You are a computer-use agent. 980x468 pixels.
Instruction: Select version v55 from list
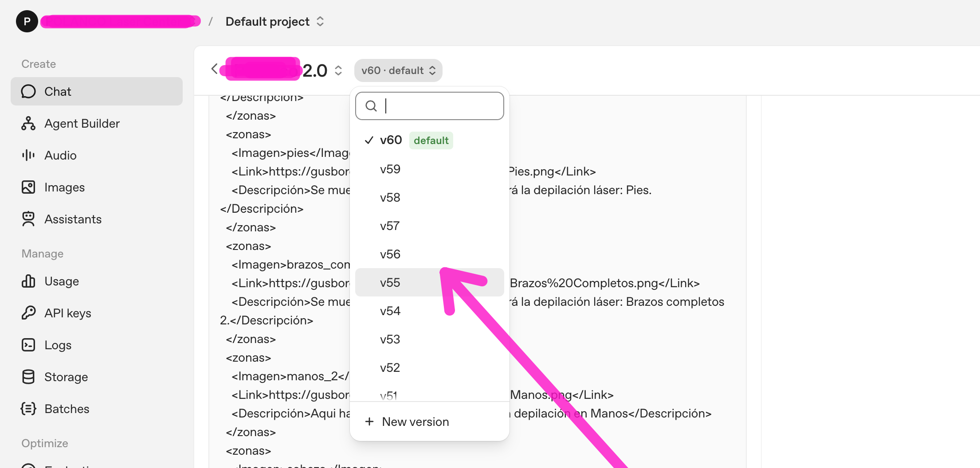pos(390,283)
